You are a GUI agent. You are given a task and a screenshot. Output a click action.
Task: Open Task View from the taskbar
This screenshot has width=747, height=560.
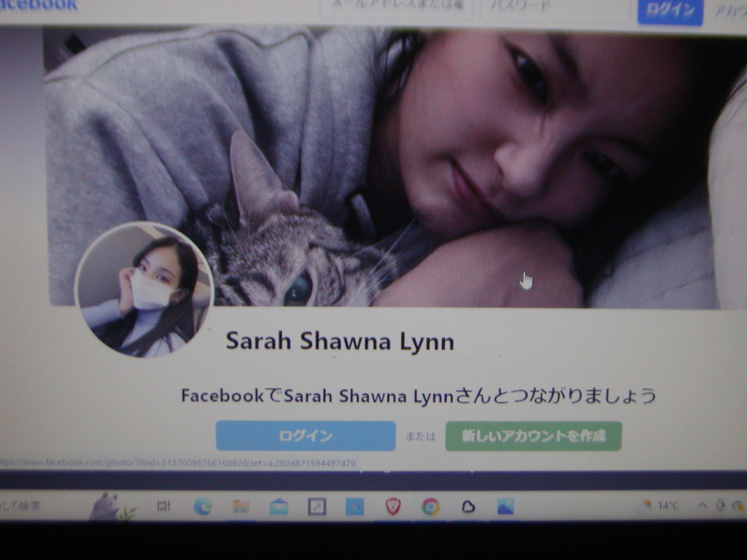[163, 505]
